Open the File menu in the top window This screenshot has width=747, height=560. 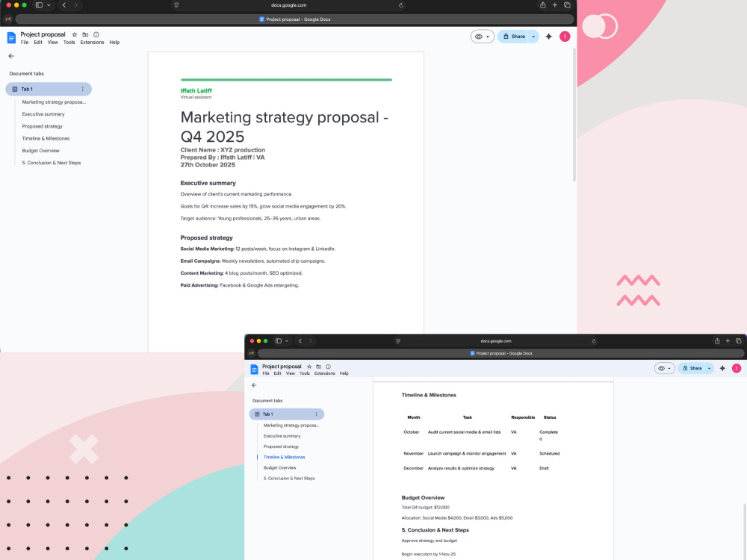25,43
